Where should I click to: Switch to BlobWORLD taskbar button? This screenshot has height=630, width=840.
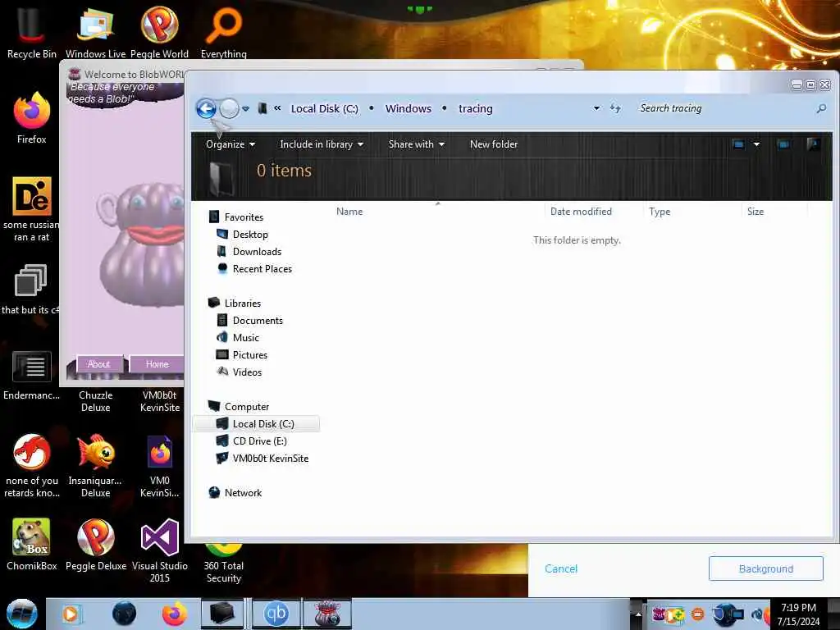pos(327,614)
